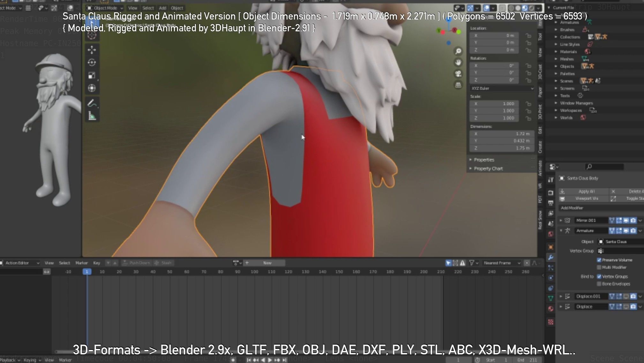
Task: Open the Output printer properties tab
Action: (551, 203)
